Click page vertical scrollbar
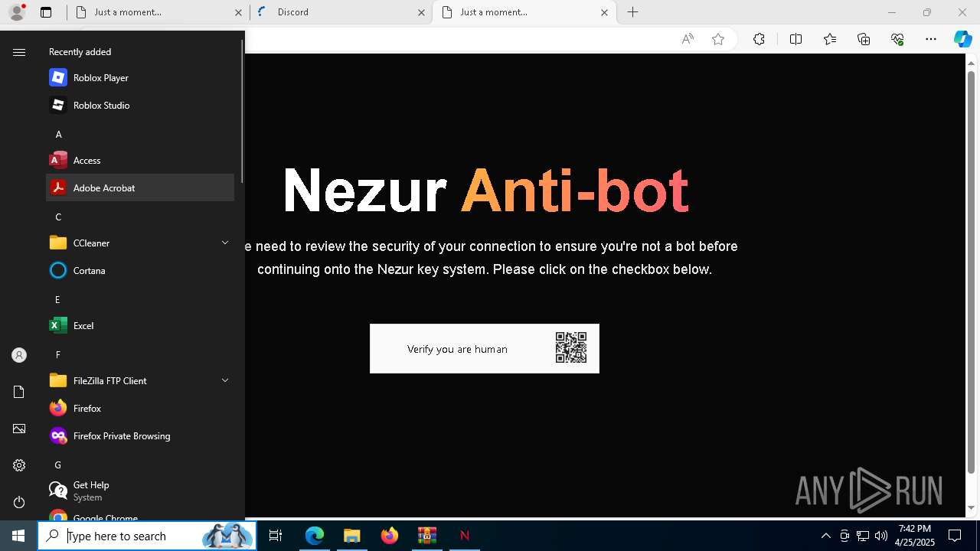 tap(972, 272)
